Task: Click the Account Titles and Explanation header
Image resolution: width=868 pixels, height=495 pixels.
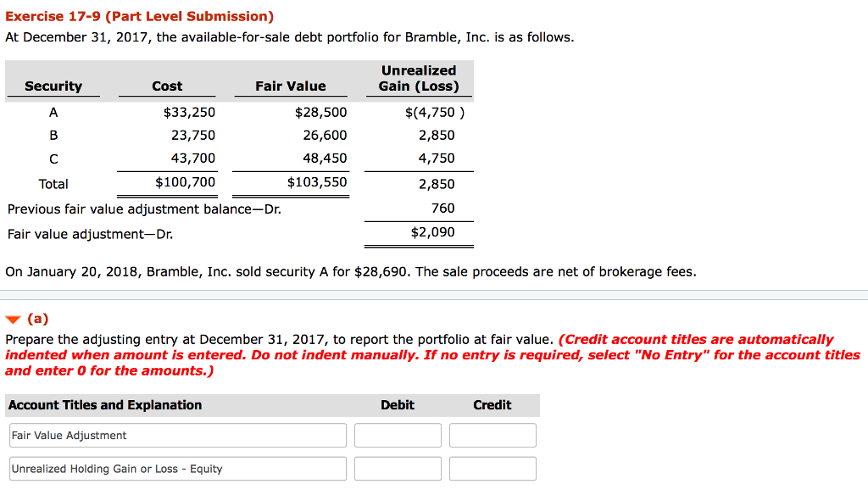Action: [105, 405]
